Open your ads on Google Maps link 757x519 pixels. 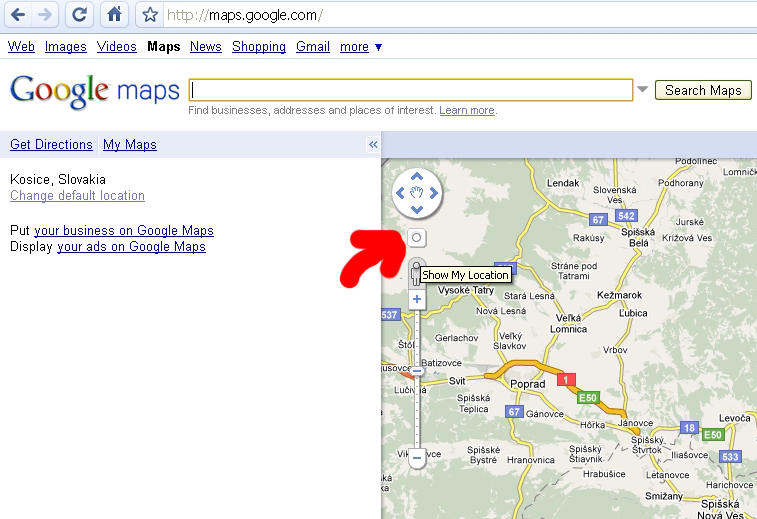coord(131,246)
